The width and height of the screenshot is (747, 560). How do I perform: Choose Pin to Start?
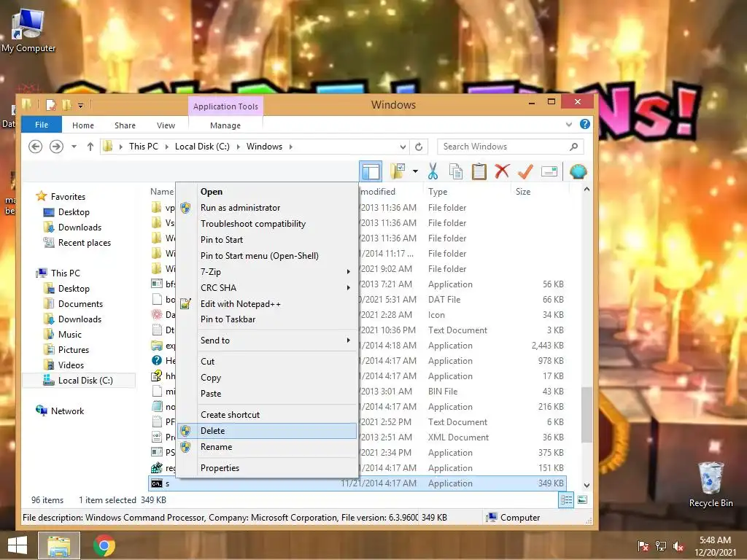267,239
